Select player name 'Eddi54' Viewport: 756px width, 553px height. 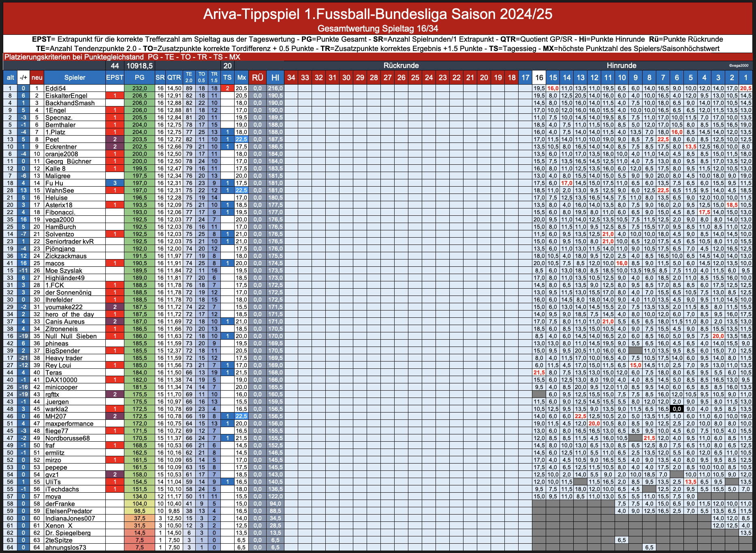pos(56,88)
